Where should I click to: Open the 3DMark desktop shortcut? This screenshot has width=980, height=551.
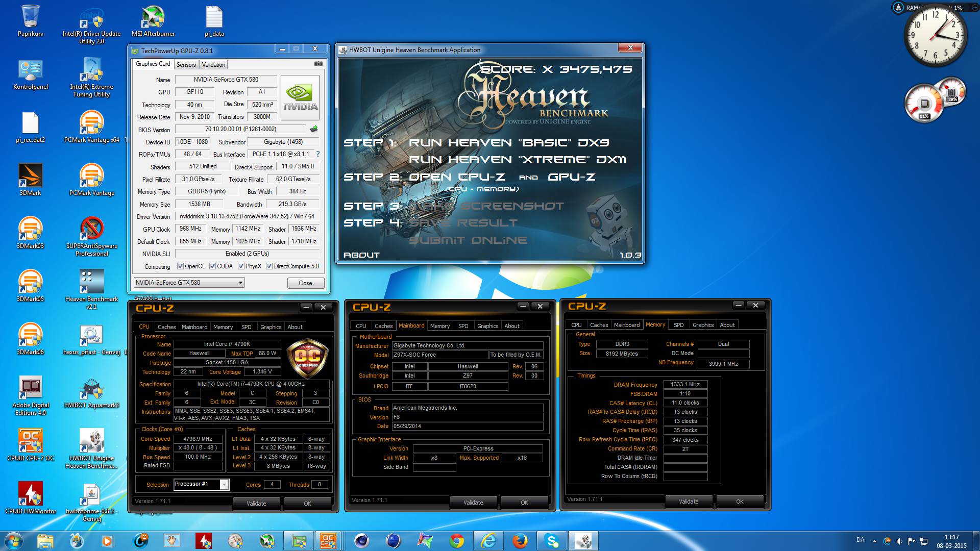(x=31, y=181)
